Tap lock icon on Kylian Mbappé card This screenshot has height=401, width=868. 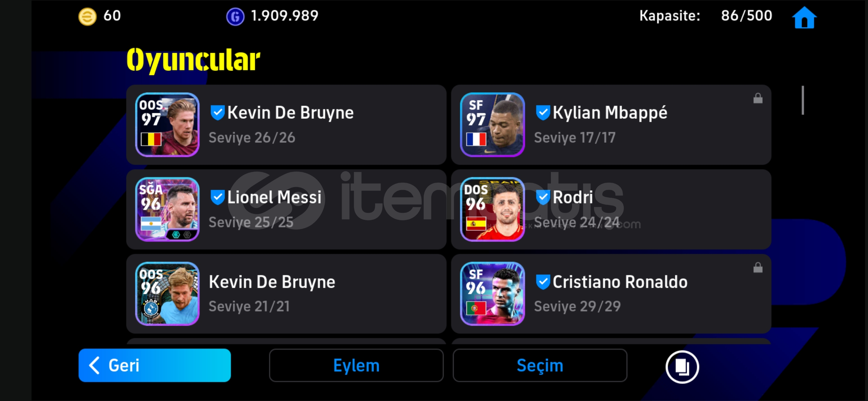(758, 98)
